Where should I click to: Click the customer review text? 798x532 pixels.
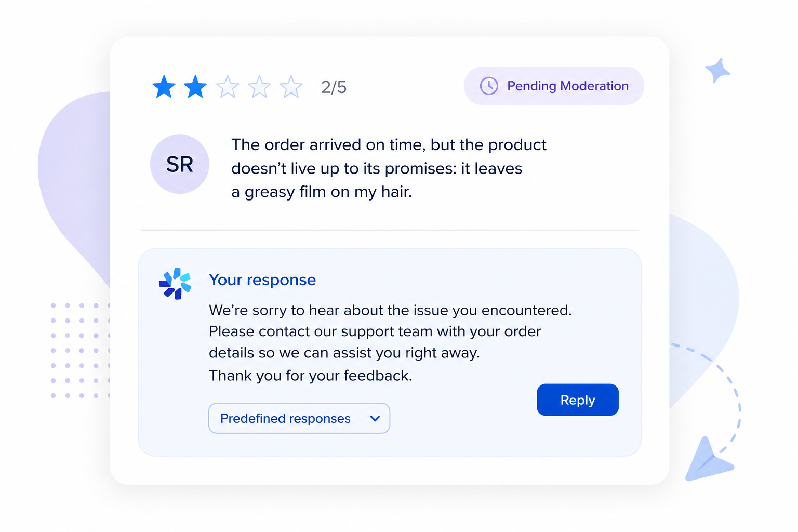[x=389, y=168]
